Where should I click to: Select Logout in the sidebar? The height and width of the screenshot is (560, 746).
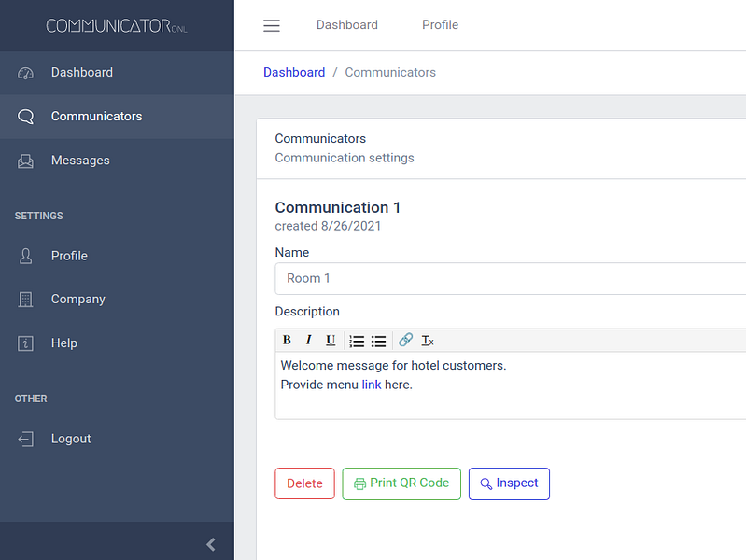click(x=117, y=439)
